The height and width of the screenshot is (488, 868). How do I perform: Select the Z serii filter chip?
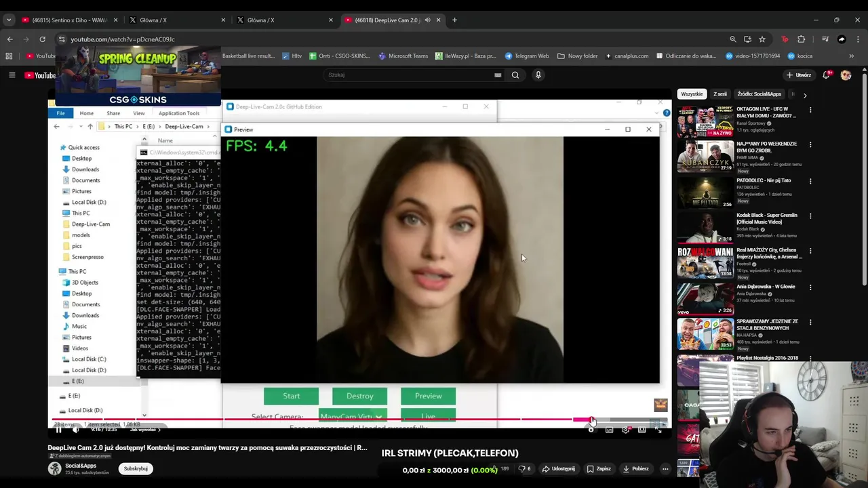coord(720,94)
